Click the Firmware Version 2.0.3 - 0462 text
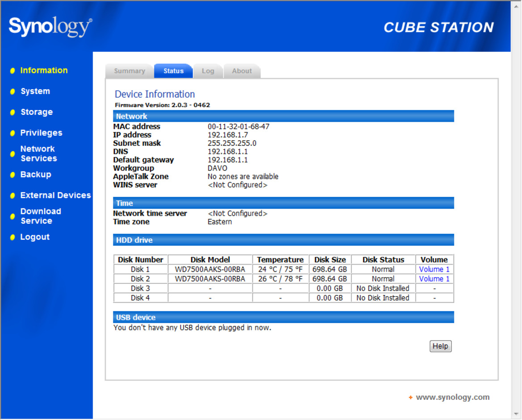 click(163, 105)
